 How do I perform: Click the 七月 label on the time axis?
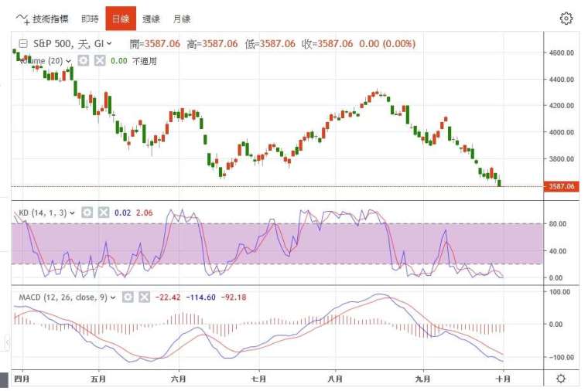[258, 379]
